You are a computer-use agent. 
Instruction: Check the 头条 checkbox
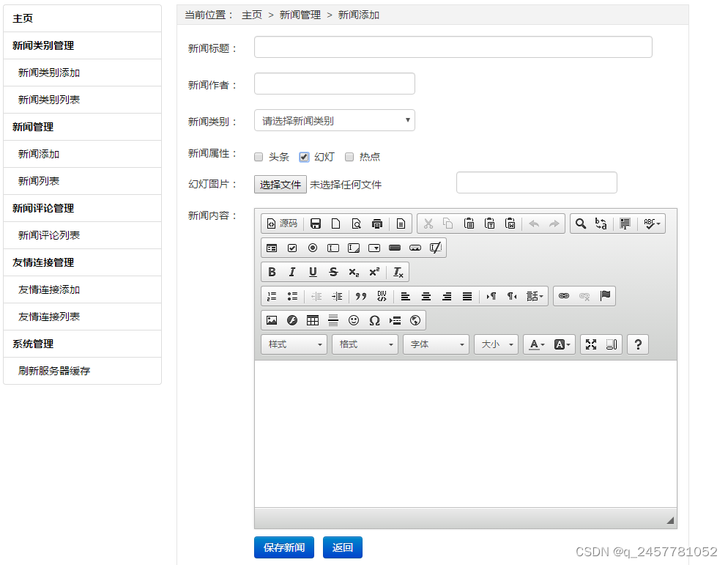[259, 157]
